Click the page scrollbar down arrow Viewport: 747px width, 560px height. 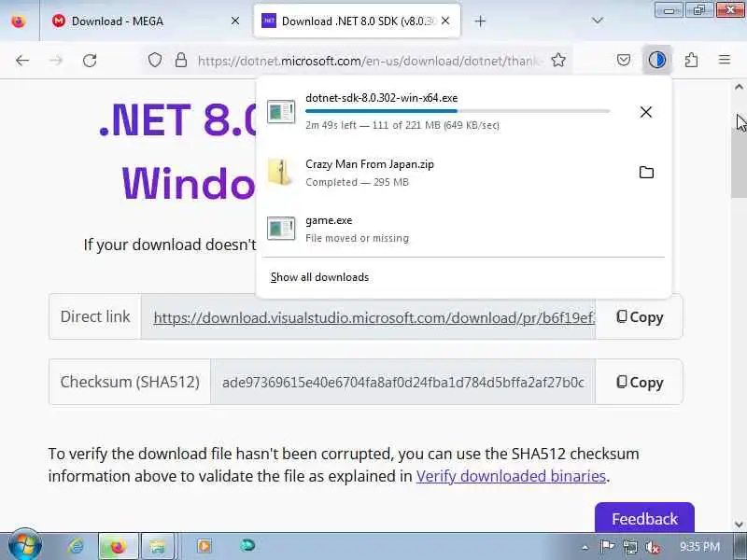click(x=739, y=525)
